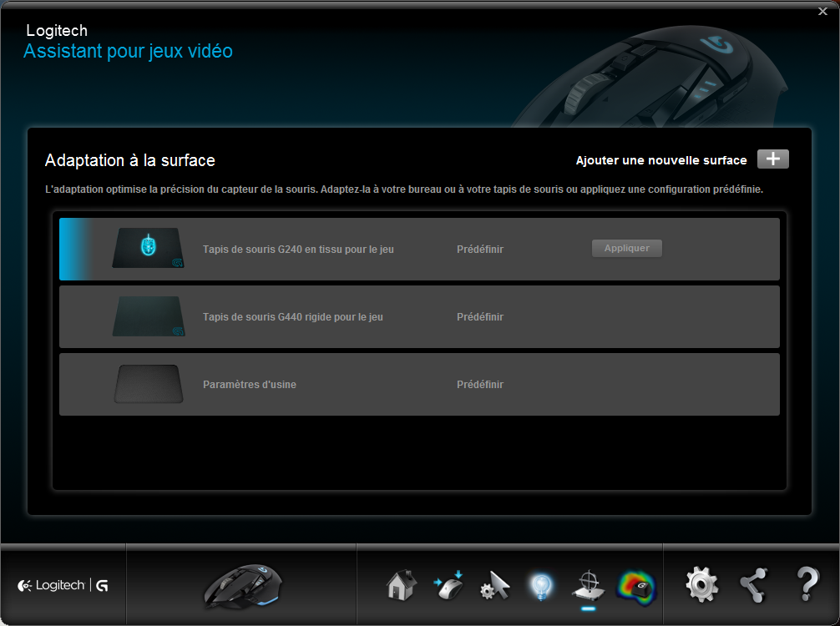Add a new surface with plus button
The height and width of the screenshot is (626, 840).
pos(772,159)
